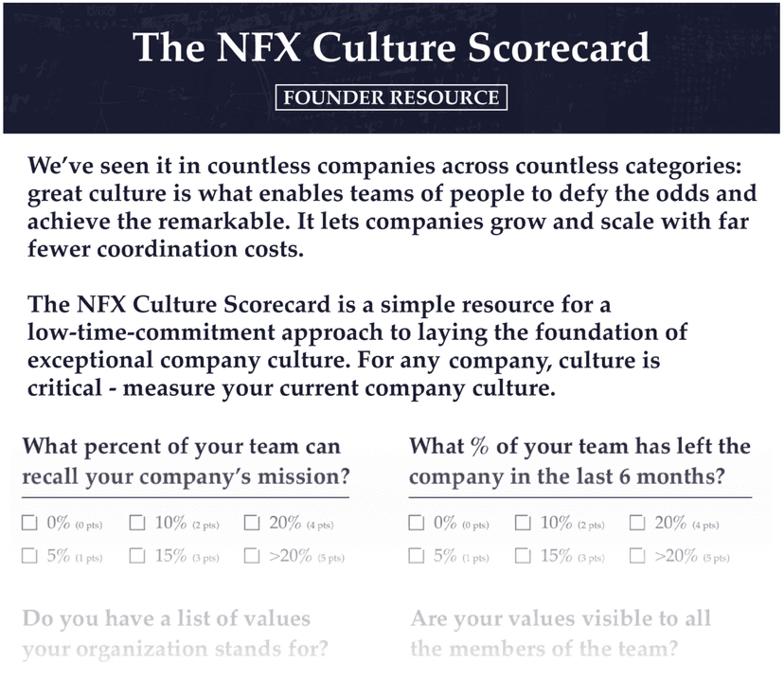Tick 10% for team departures question
This screenshot has height=680, width=784.
(x=523, y=523)
